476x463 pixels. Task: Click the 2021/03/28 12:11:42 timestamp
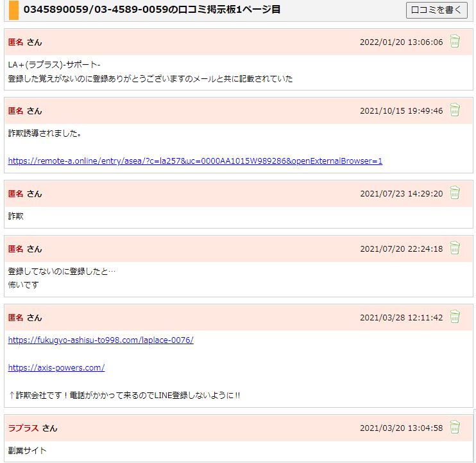pyautogui.click(x=401, y=317)
